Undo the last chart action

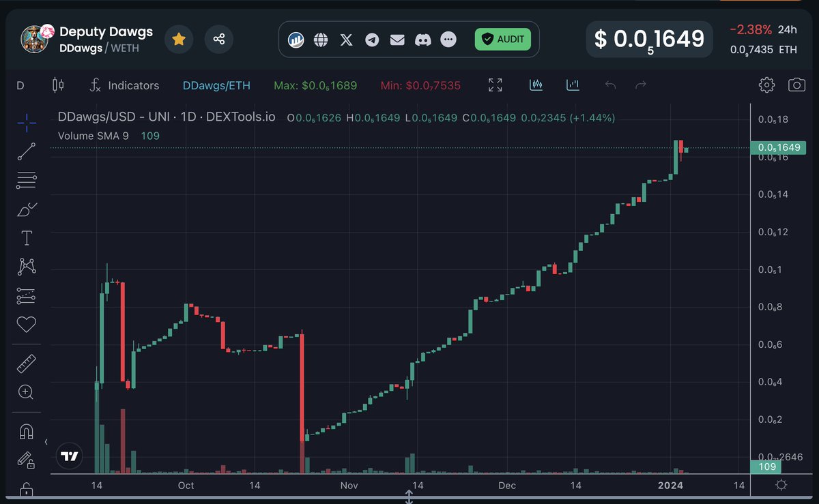pyautogui.click(x=611, y=85)
